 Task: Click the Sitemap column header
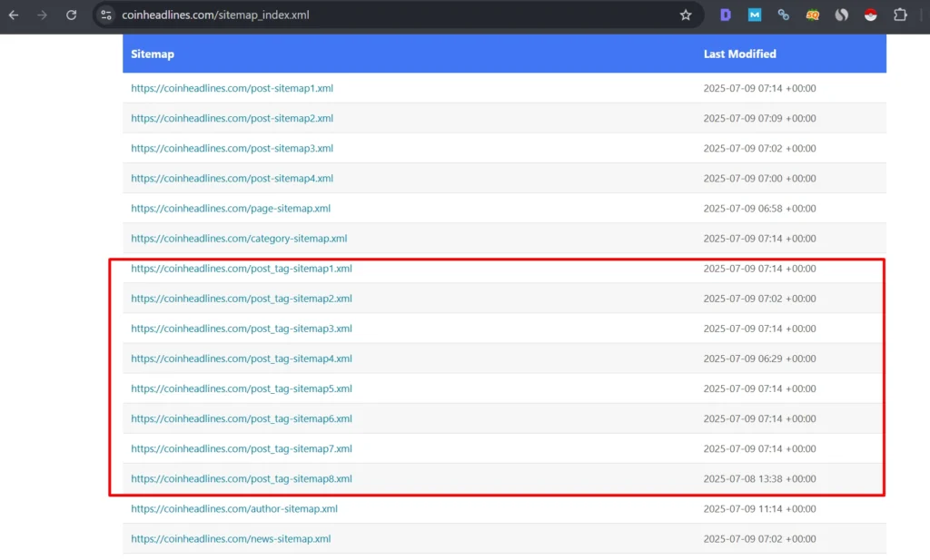153,54
